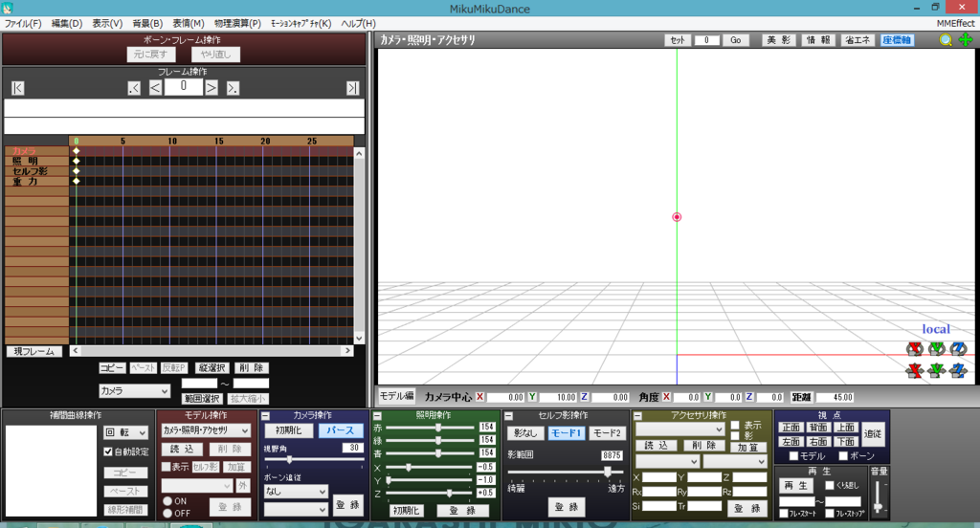
Task: Open the empty dropdown under なし
Action: coord(296,509)
